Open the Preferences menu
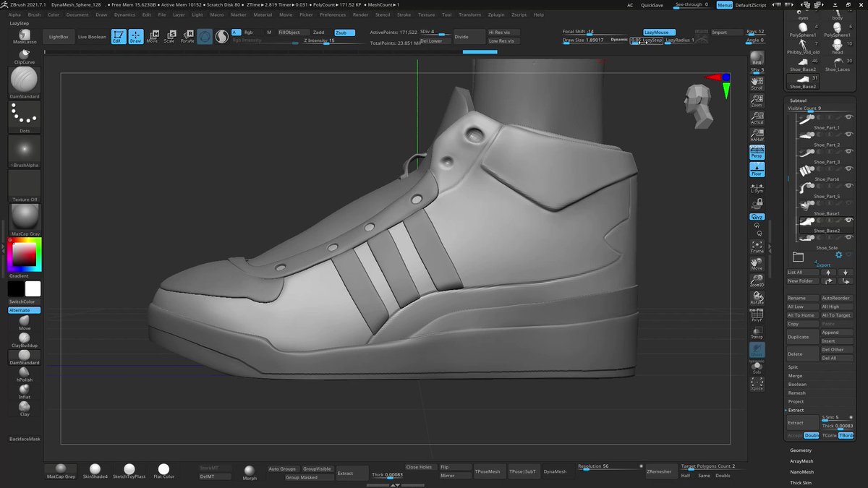The height and width of the screenshot is (488, 868). pyautogui.click(x=333, y=14)
